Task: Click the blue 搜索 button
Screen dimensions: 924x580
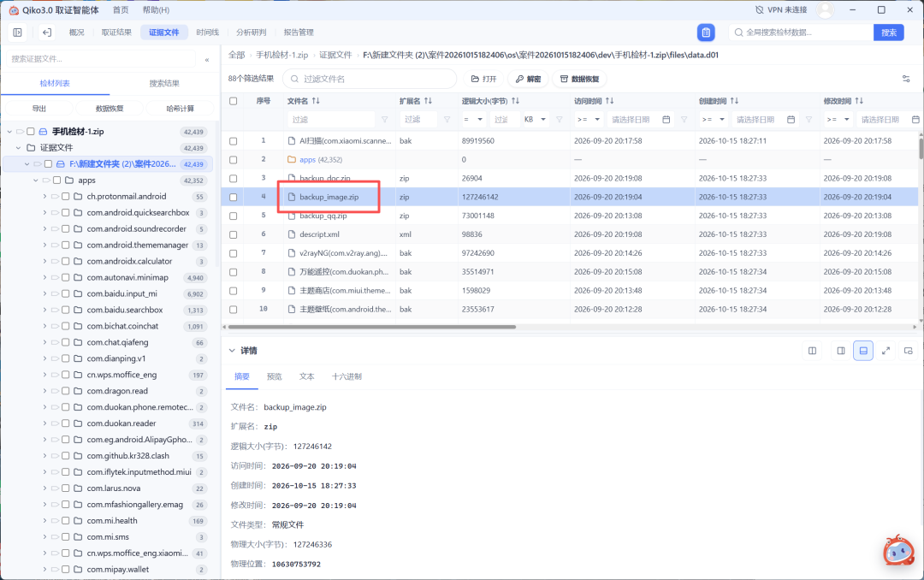Action: (x=889, y=33)
